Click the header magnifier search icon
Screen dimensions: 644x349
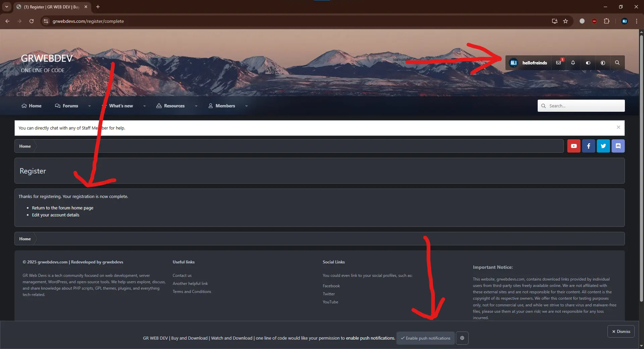point(617,63)
